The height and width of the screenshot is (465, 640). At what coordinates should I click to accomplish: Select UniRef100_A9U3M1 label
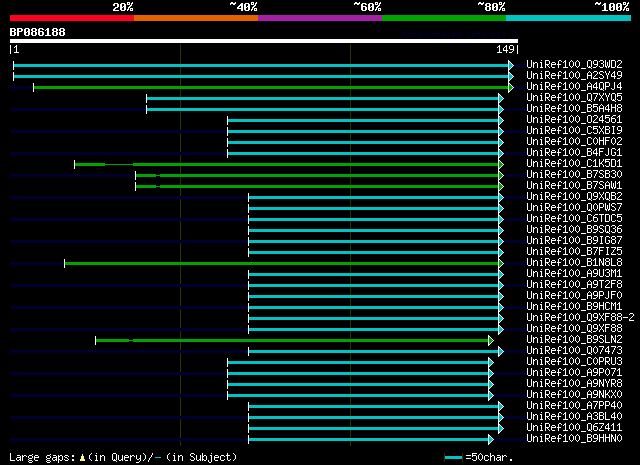[574, 274]
